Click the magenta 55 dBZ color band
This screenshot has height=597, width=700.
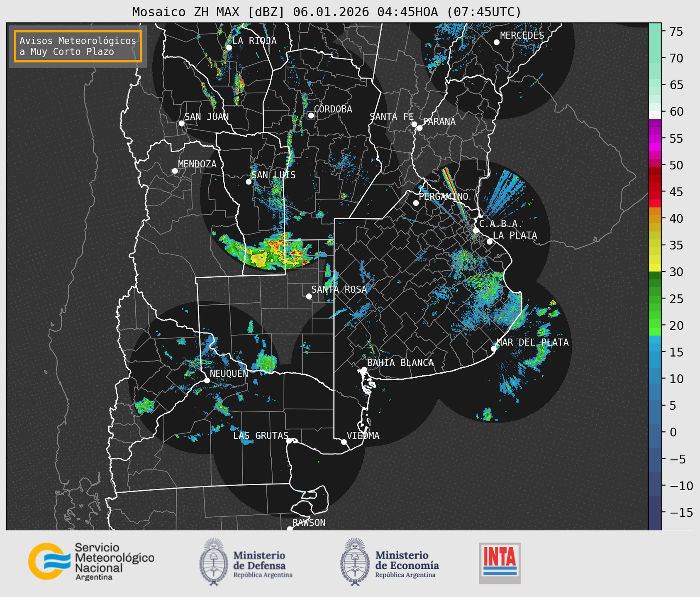click(655, 139)
